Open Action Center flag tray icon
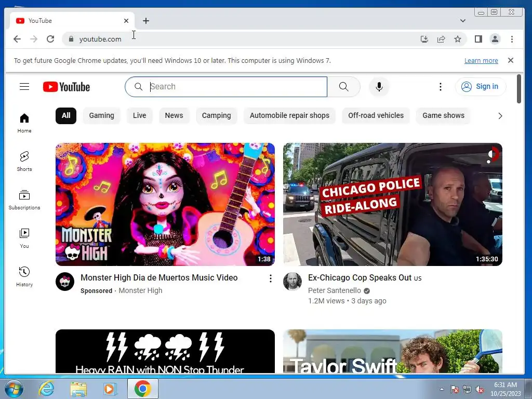This screenshot has width=532, height=399. tap(454, 390)
